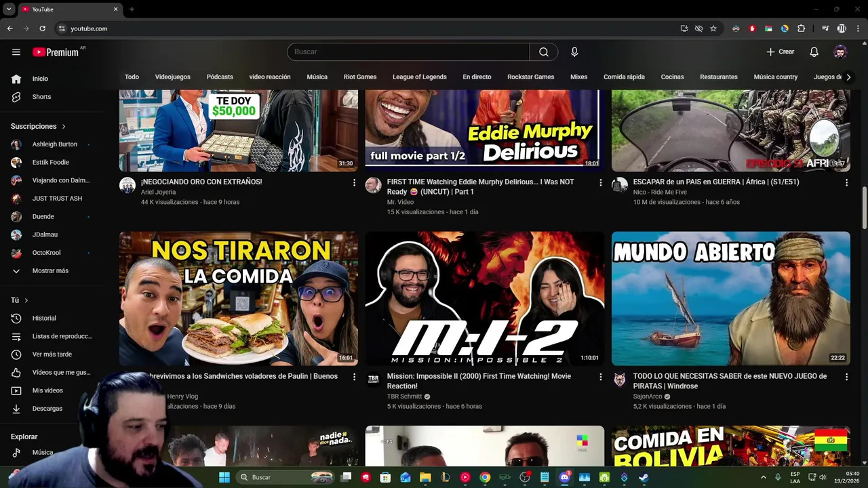
Task: Open options menu for Eddie Murphy Delirious video
Action: [600, 182]
